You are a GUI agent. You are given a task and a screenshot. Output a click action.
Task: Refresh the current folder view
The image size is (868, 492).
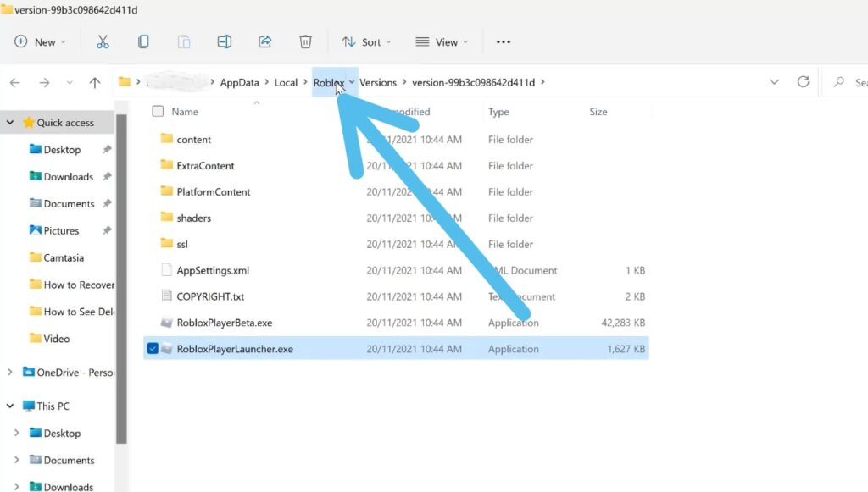[x=804, y=82]
